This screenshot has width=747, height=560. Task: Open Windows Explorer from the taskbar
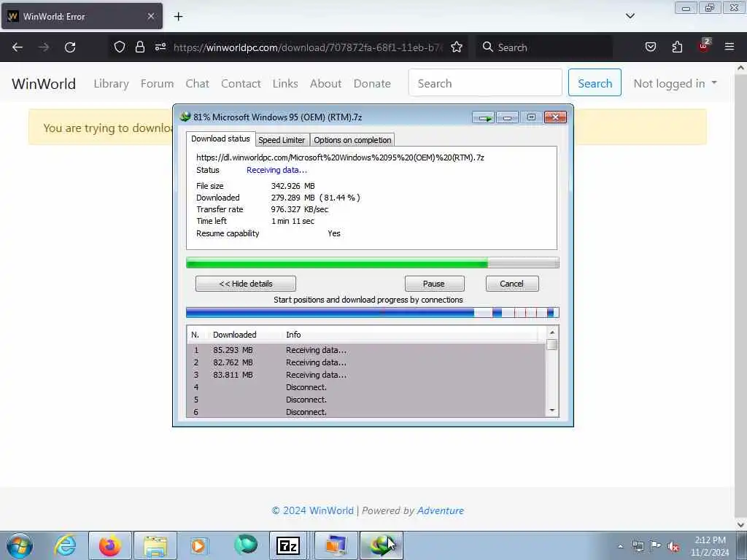click(x=155, y=545)
